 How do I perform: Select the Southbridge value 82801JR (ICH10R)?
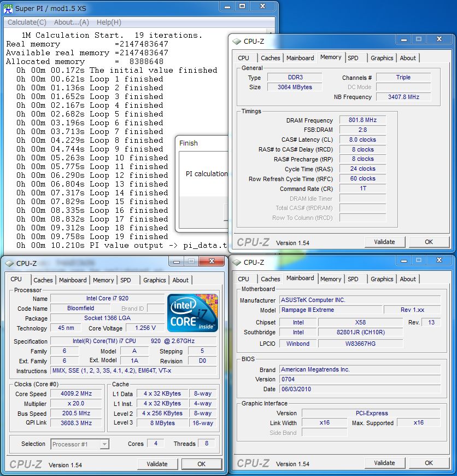click(x=361, y=332)
